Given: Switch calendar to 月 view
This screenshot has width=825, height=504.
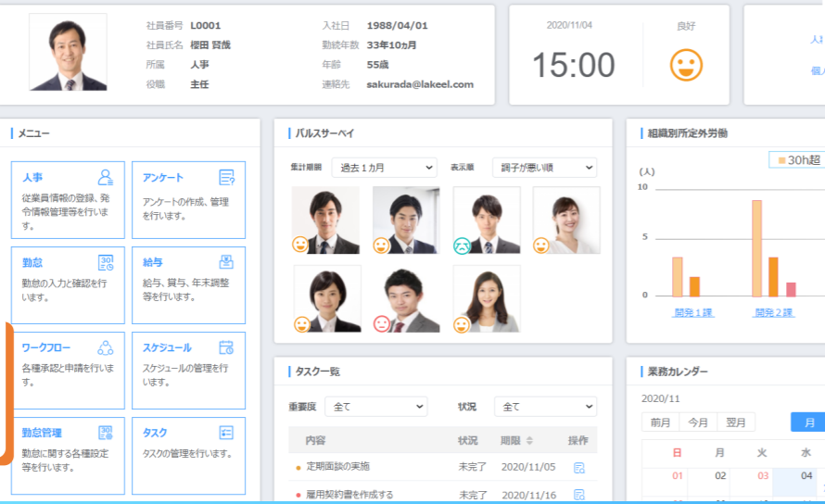Looking at the screenshot, I should tap(807, 422).
